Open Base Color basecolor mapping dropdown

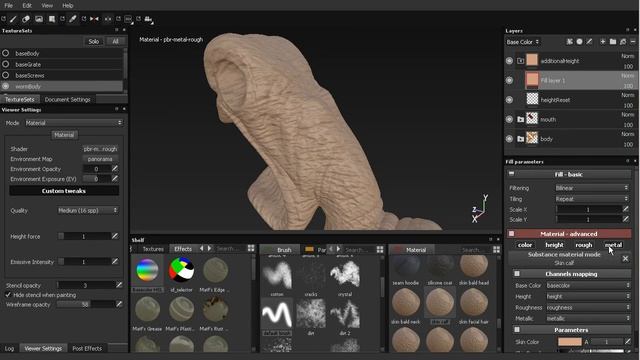click(588, 285)
